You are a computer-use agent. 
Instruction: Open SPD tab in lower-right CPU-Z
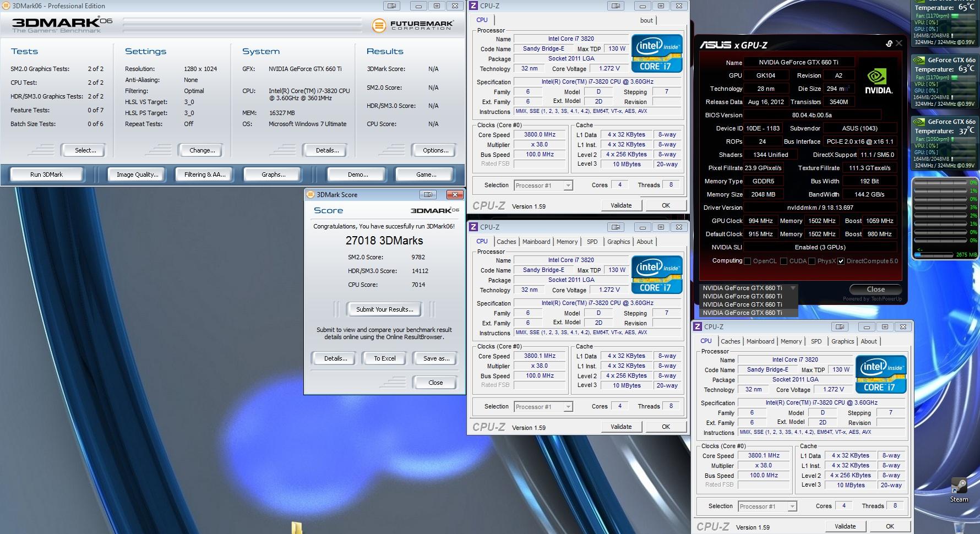point(816,341)
